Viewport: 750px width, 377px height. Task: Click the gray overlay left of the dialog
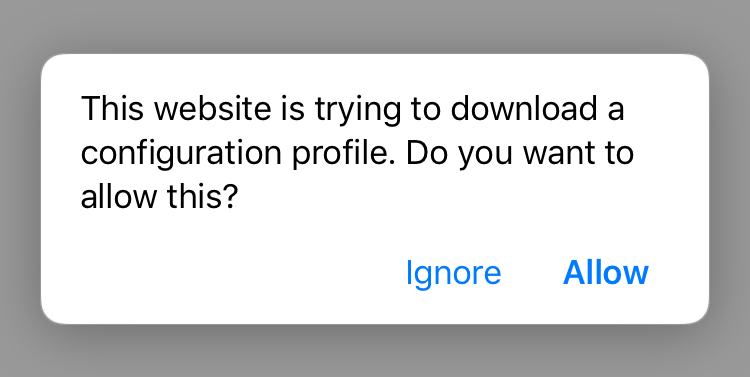pyautogui.click(x=20, y=188)
